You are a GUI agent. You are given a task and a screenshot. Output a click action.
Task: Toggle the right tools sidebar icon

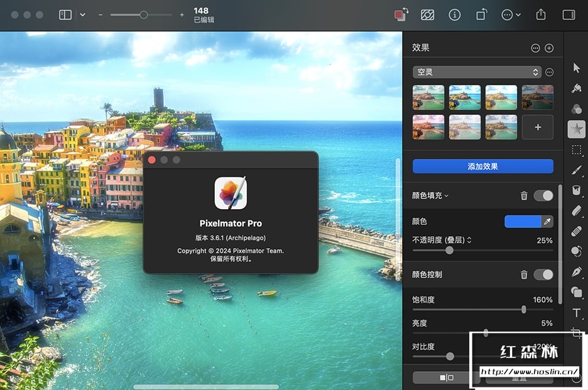coord(569,15)
